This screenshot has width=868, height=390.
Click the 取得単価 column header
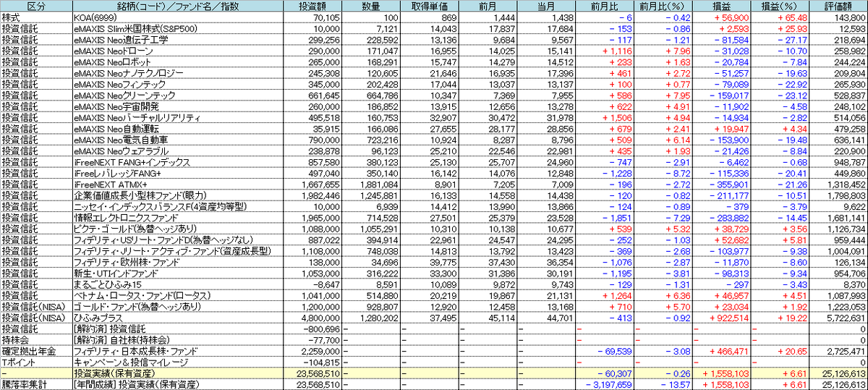click(430, 5)
